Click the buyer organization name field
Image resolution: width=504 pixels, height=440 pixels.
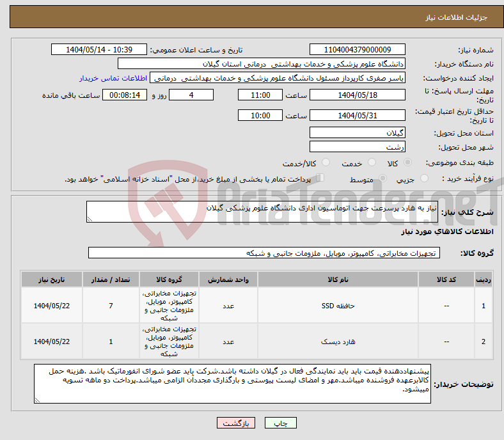tap(262, 64)
